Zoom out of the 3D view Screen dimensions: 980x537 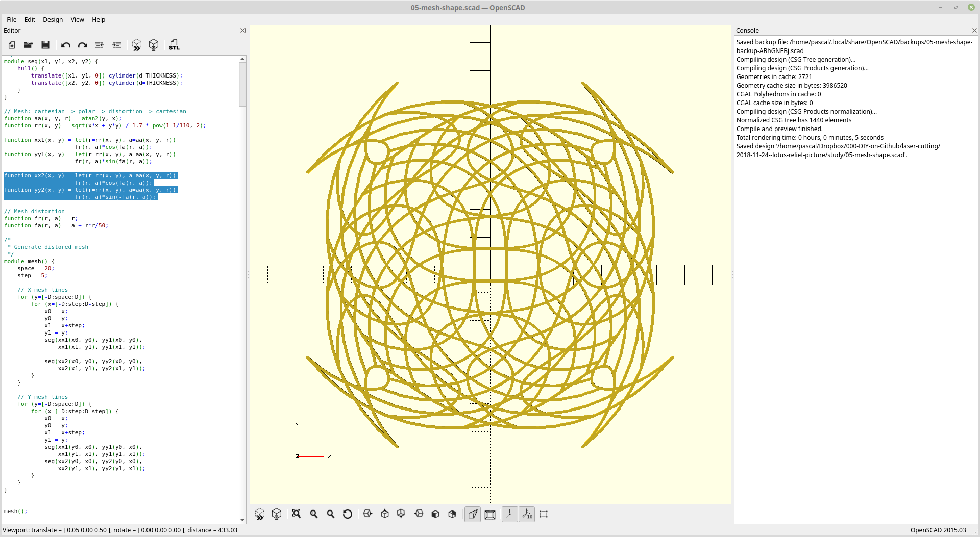pos(331,514)
